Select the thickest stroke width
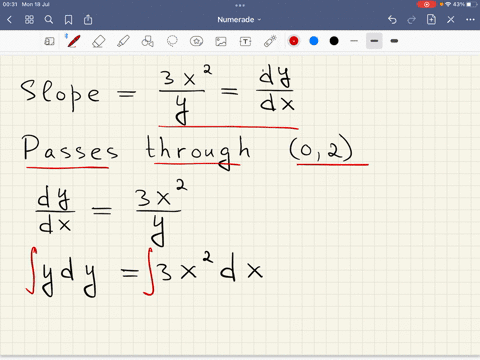This screenshot has width=480, height=360. [x=394, y=41]
